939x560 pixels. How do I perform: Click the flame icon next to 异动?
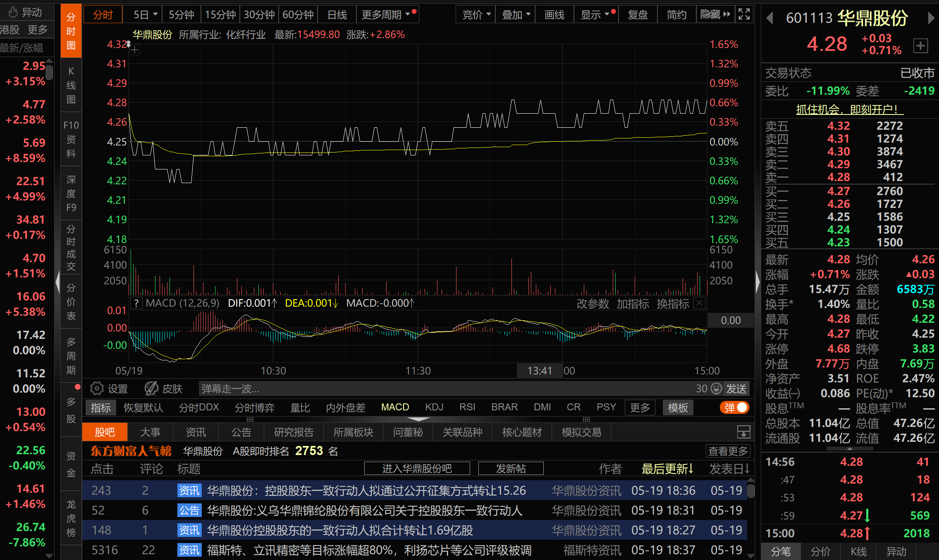tap(13, 12)
